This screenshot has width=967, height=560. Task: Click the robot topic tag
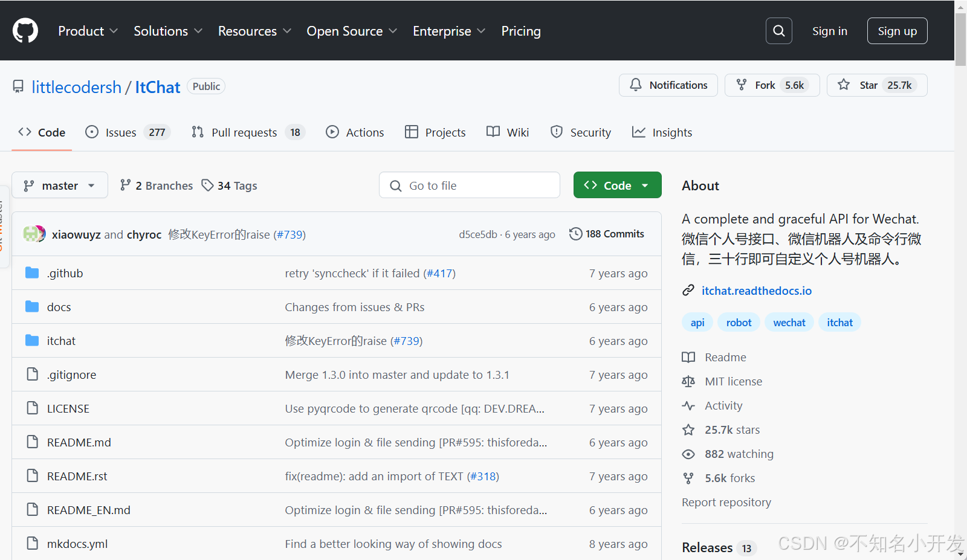739,323
